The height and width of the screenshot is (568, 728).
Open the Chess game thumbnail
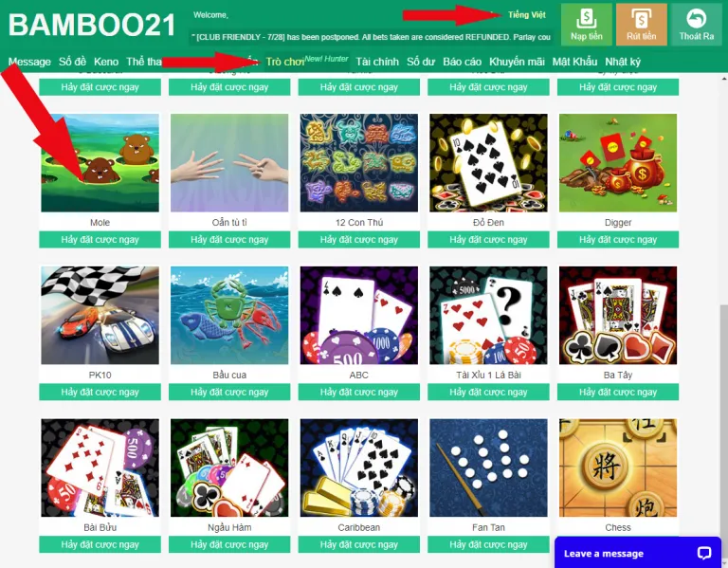coord(618,467)
